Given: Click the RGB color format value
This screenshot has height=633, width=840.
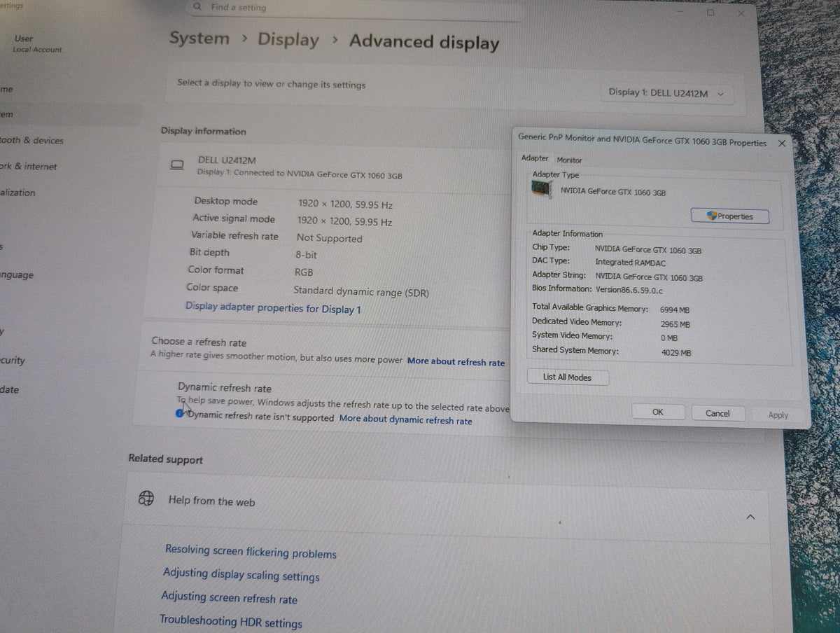Looking at the screenshot, I should coord(304,272).
